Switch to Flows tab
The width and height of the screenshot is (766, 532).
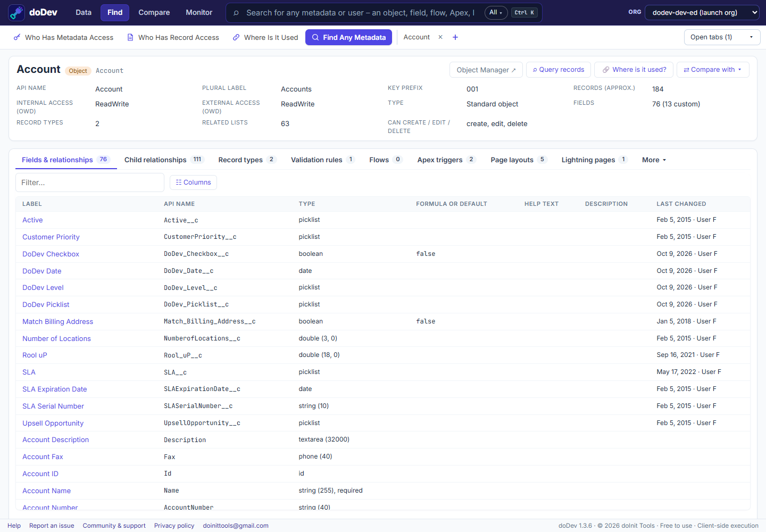386,160
